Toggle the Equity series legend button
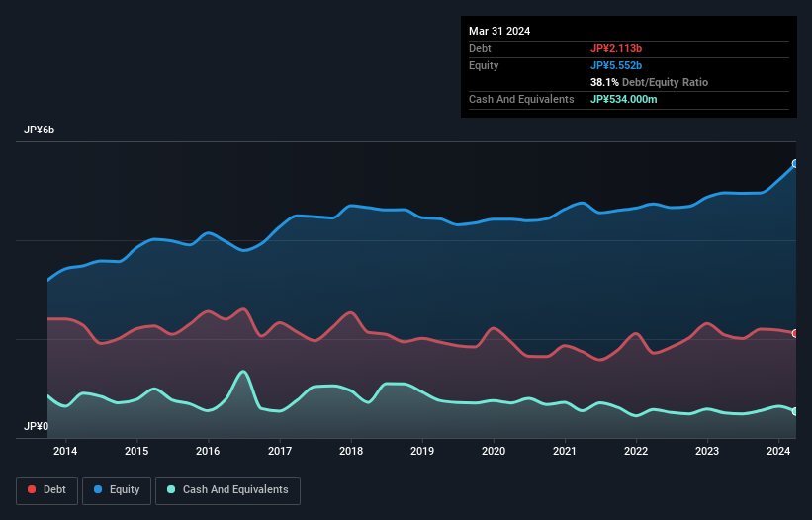The width and height of the screenshot is (812, 520). tap(117, 490)
